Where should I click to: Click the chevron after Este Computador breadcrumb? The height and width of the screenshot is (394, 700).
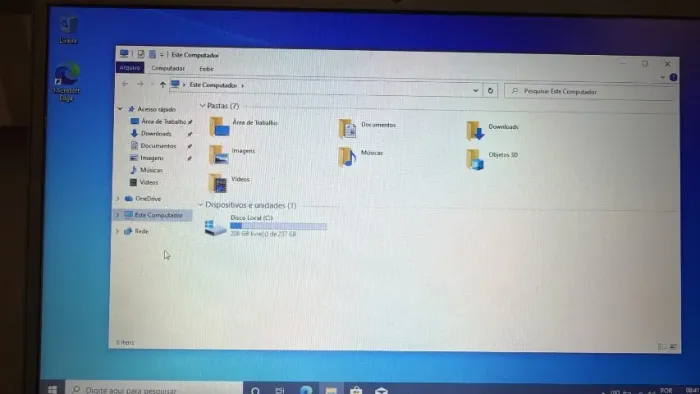tap(242, 85)
